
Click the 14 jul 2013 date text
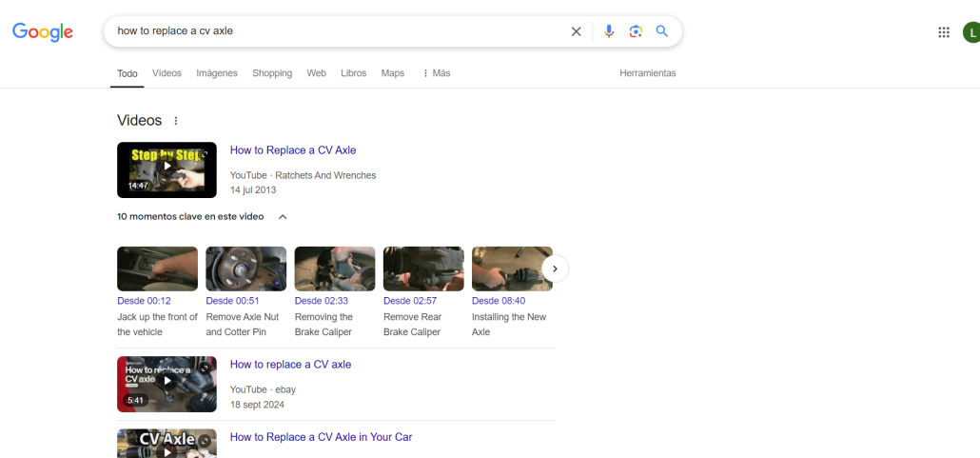point(253,189)
